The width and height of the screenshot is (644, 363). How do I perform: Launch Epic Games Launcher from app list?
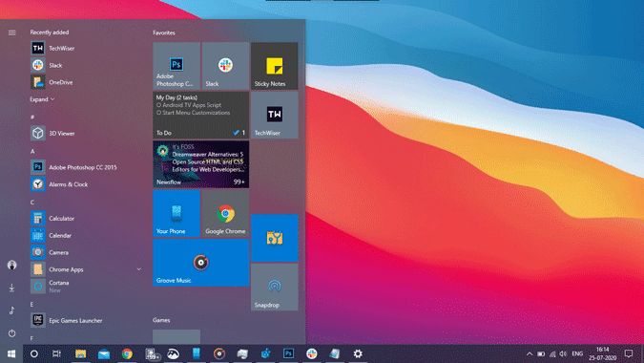pyautogui.click(x=86, y=320)
